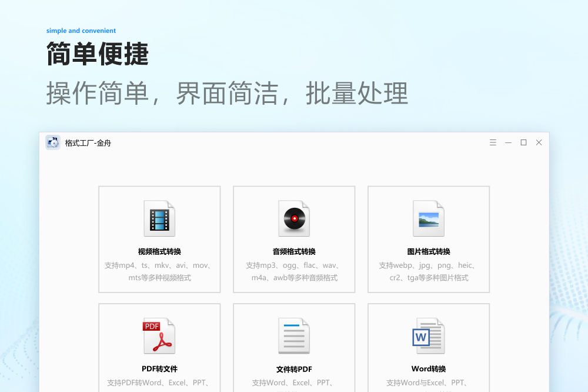Click the mp3, ogg, flac supported formats description
Screen dimensions: 588x392
click(294, 271)
